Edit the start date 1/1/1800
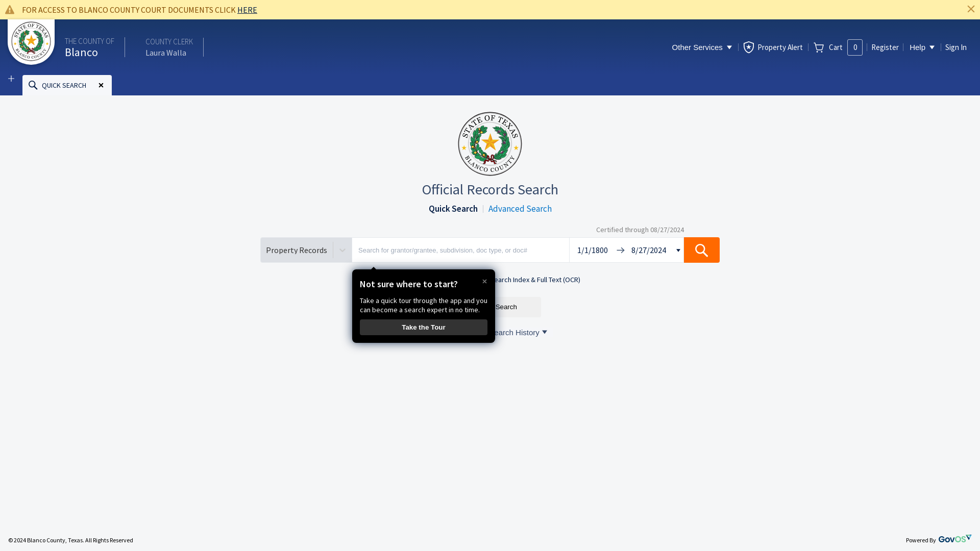 pos(592,250)
